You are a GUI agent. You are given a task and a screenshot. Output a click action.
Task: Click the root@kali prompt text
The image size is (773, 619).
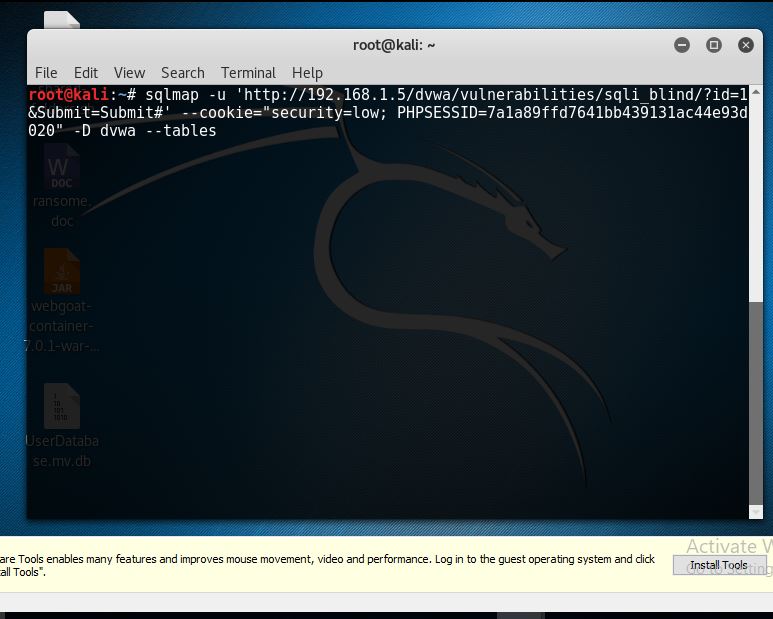point(68,94)
